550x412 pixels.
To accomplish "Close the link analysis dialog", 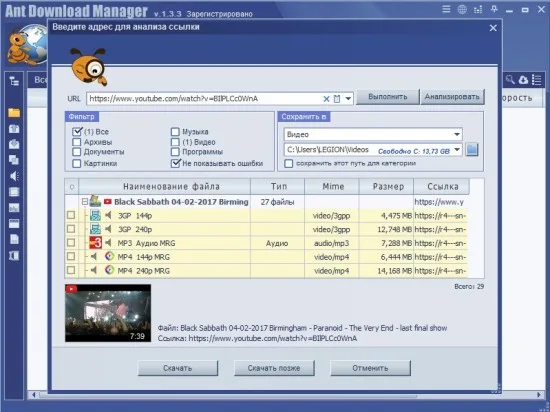I will click(493, 28).
